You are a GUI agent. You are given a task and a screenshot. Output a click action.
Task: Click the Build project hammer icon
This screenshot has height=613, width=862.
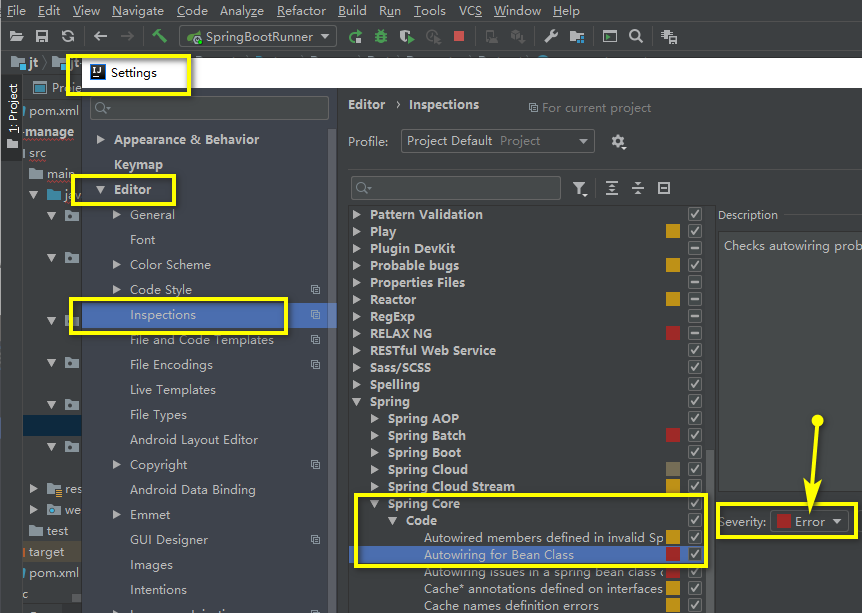[x=159, y=36]
